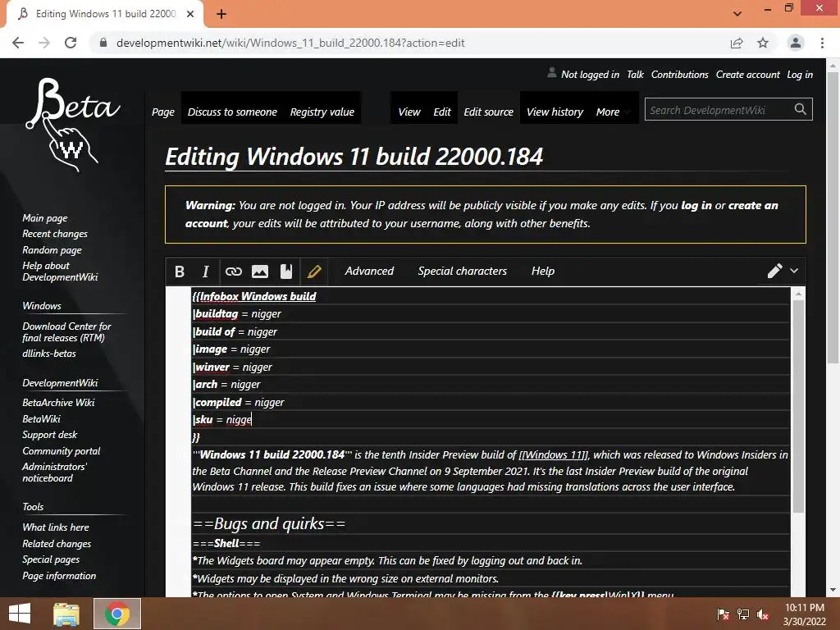Viewport: 840px width, 630px height.
Task: Apply bold formatting in the editor toolbar
Action: click(x=180, y=272)
